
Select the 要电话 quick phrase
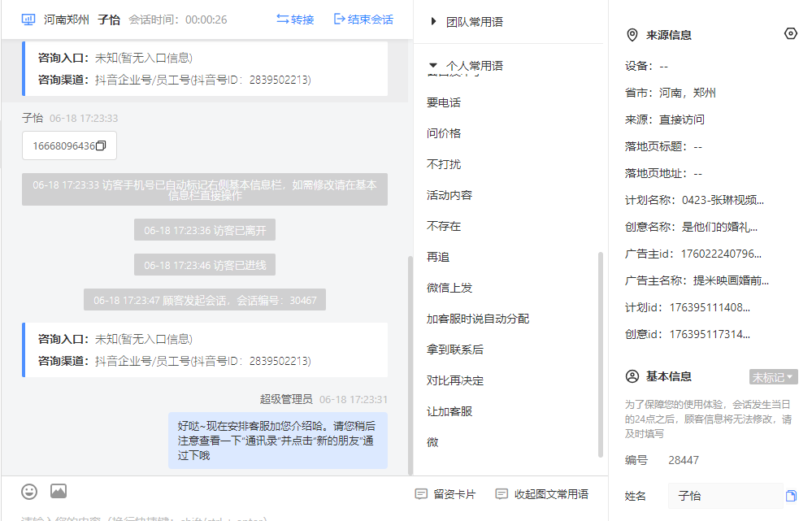pyautogui.click(x=444, y=102)
